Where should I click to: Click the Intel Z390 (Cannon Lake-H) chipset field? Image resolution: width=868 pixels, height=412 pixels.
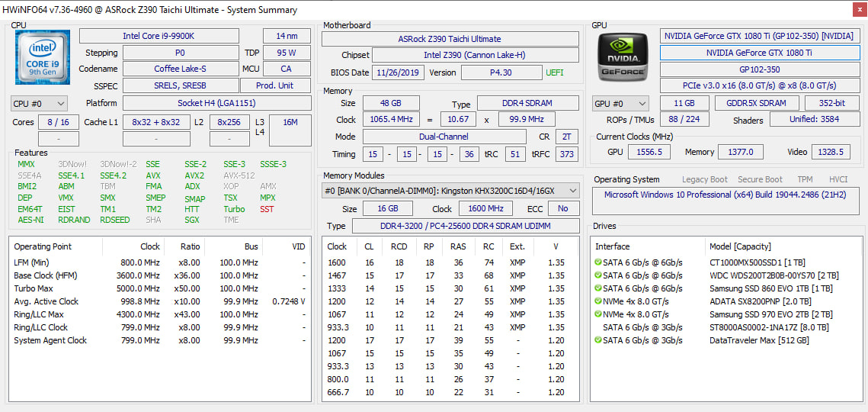point(476,56)
